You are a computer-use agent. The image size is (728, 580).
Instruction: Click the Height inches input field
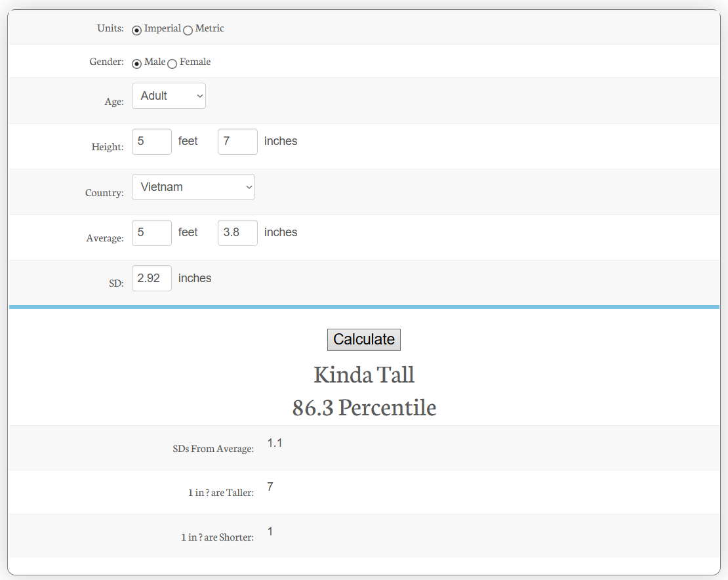click(237, 142)
